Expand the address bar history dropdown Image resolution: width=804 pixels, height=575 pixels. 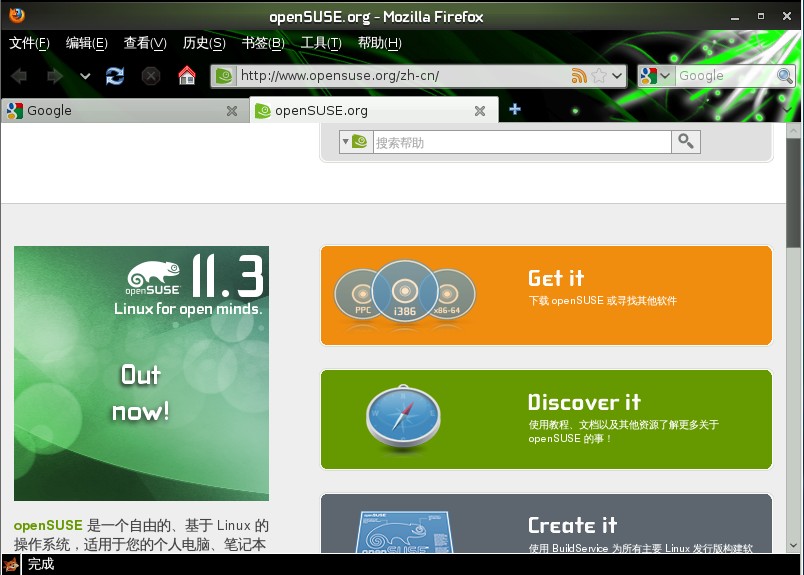click(x=617, y=76)
